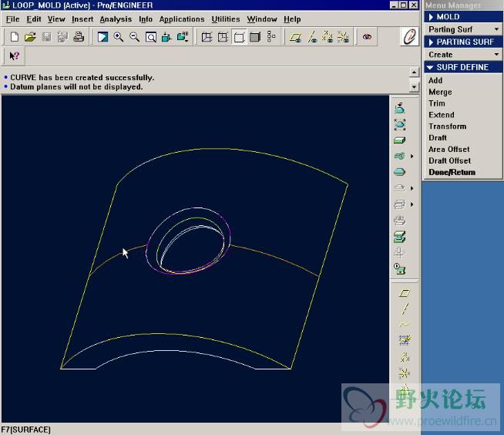
Task: Click the refit to screen icon
Action: pos(151,37)
